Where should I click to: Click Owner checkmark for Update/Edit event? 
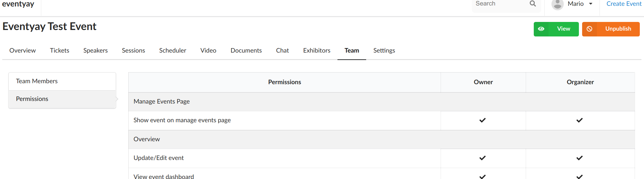(483, 158)
